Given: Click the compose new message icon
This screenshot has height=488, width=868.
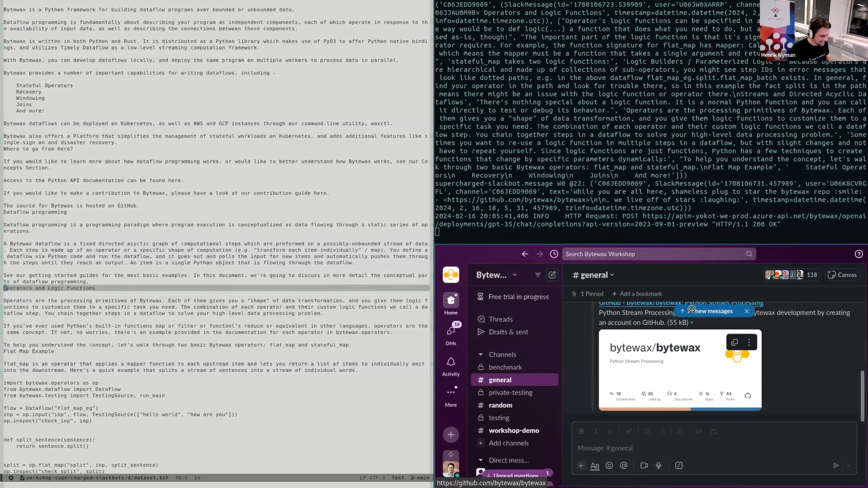Looking at the screenshot, I should point(552,275).
